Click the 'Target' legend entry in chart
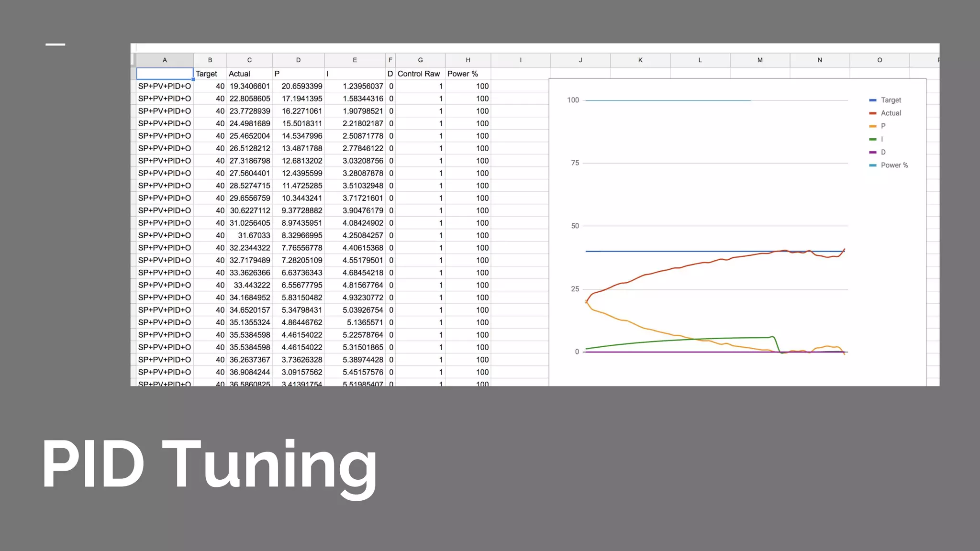 click(x=885, y=100)
